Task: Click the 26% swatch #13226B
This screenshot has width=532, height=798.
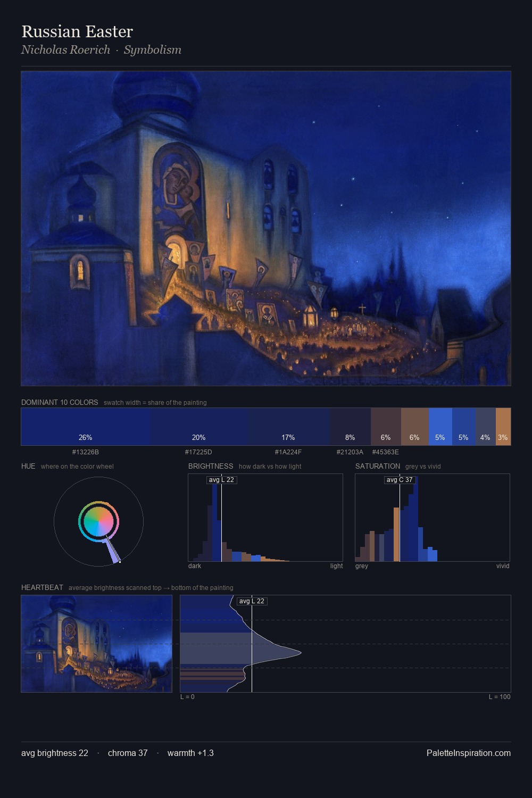Action: coord(86,427)
